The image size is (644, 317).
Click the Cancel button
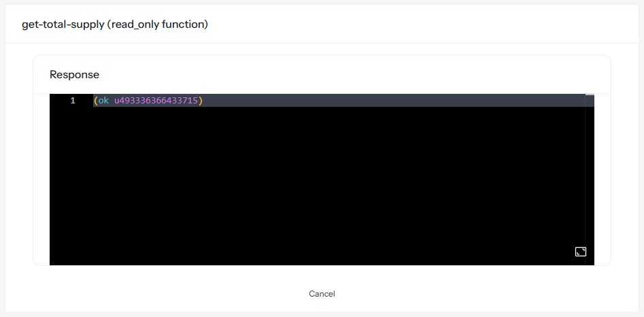[322, 294]
